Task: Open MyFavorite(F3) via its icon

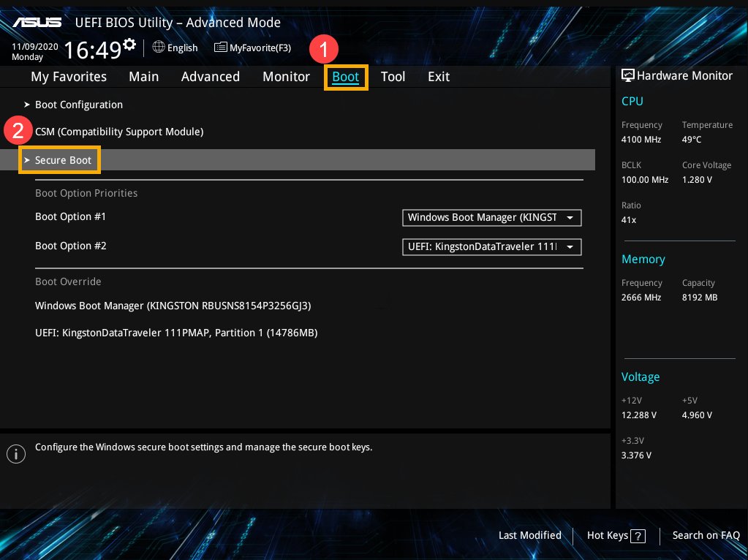Action: (x=220, y=47)
